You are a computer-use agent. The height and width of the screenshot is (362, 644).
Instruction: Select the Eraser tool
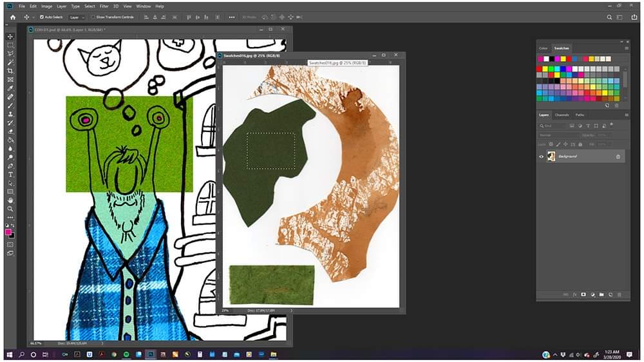pyautogui.click(x=10, y=131)
